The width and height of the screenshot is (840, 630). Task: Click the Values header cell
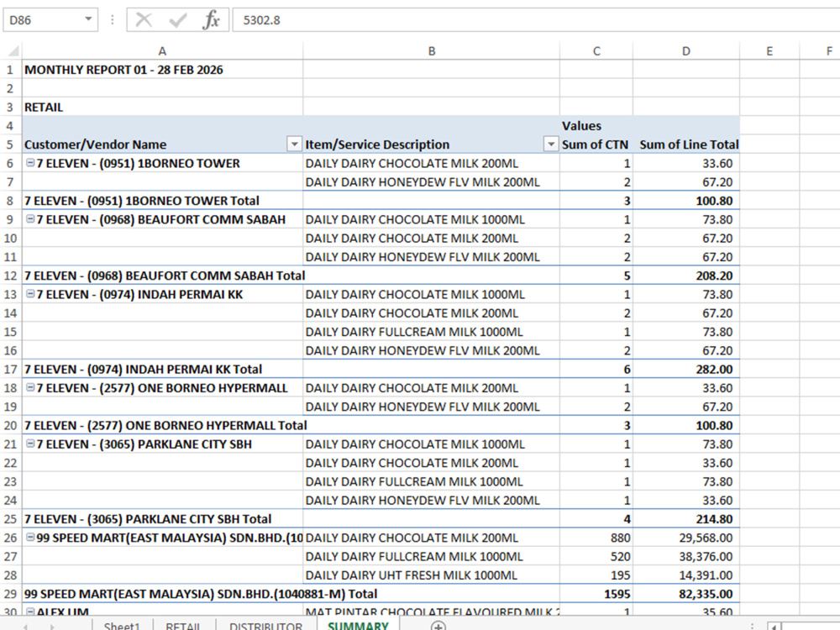[x=596, y=126]
